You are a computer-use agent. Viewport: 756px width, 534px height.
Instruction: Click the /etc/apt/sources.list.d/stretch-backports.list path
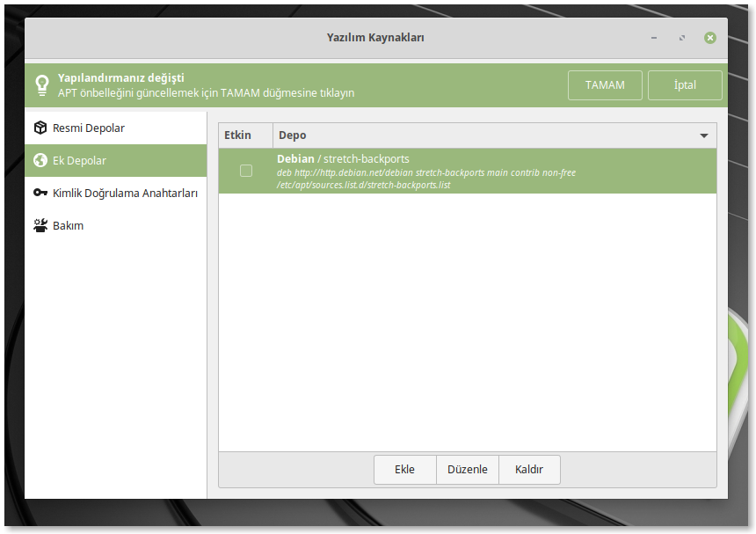364,186
